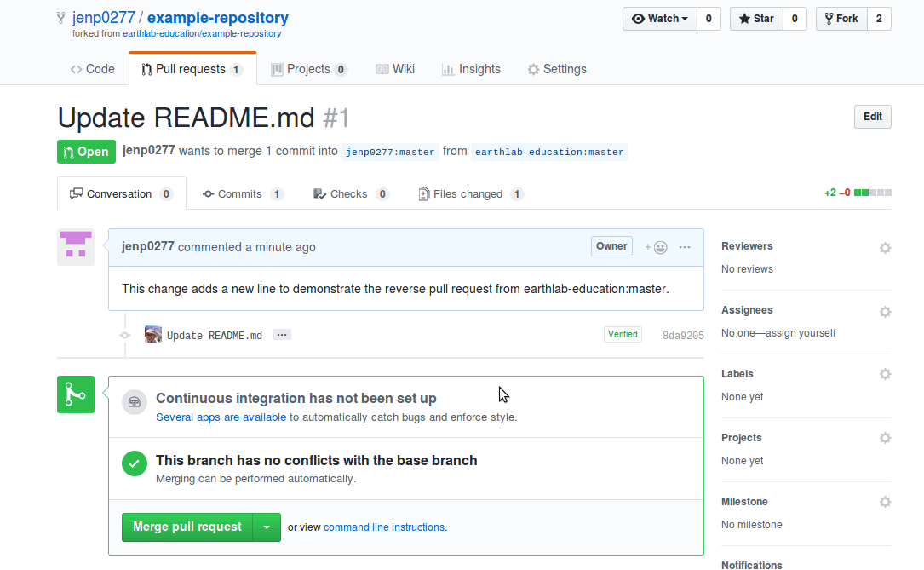This screenshot has width=924, height=570.
Task: Open the Assignees gear settings
Action: tap(885, 311)
